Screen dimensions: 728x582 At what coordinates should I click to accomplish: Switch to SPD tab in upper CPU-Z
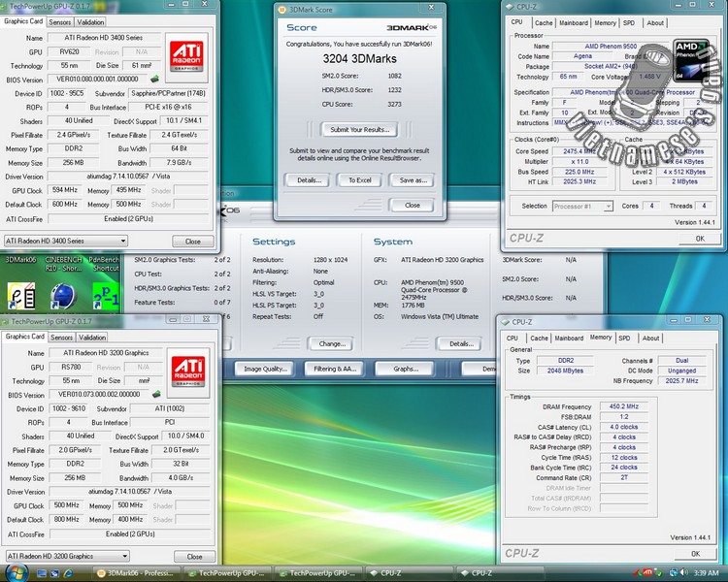pos(629,22)
